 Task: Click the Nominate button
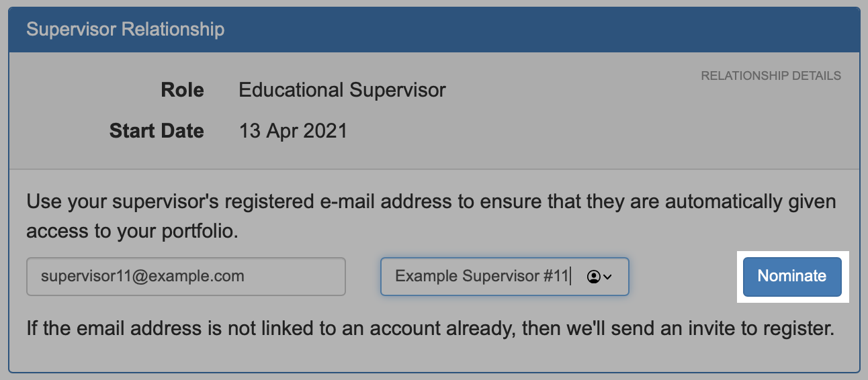tap(791, 276)
